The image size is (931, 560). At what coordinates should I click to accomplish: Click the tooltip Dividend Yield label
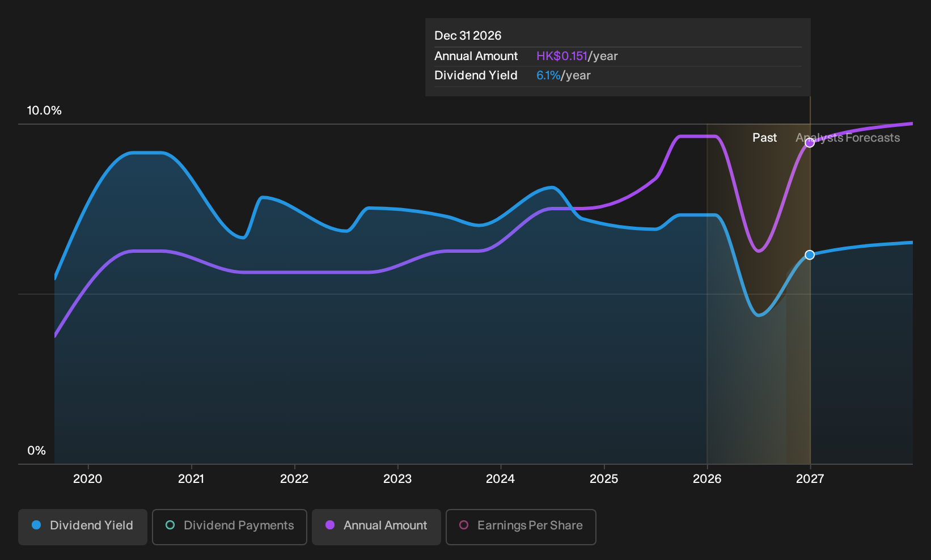pos(476,75)
